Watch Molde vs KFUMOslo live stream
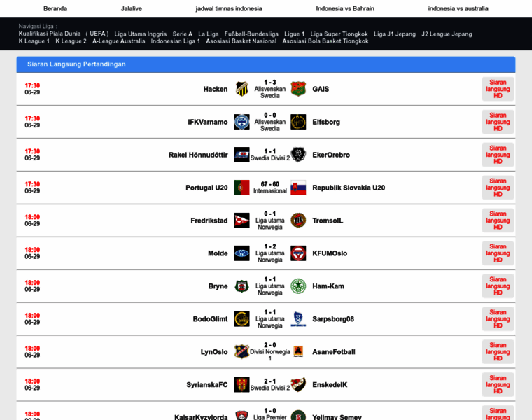The width and height of the screenshot is (532, 420). (498, 253)
